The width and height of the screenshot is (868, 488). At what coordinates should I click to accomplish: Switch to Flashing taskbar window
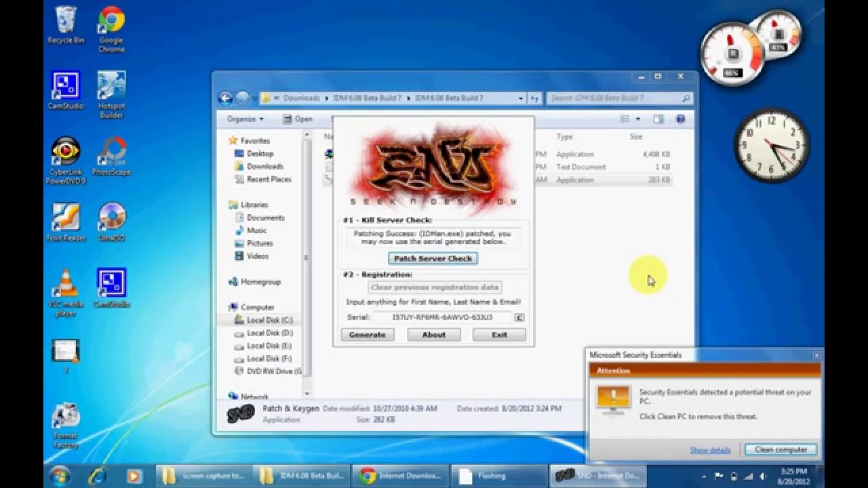[x=499, y=476]
